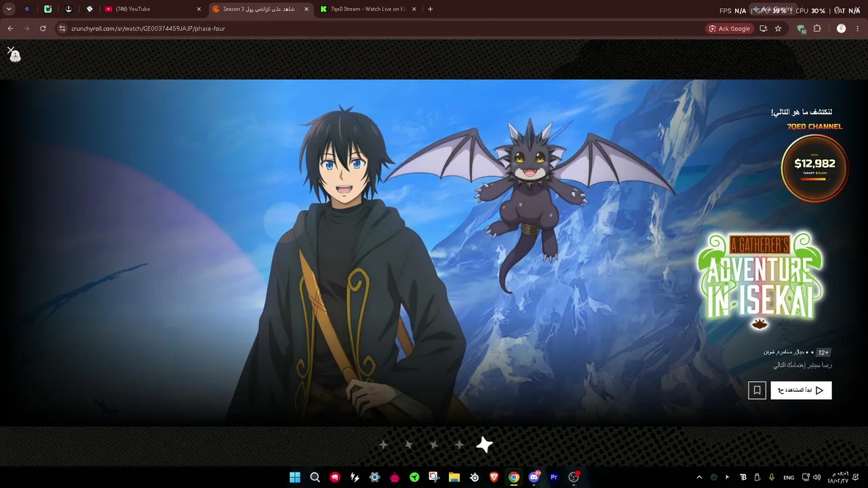Open the tab search dropdown arrow

point(9,9)
